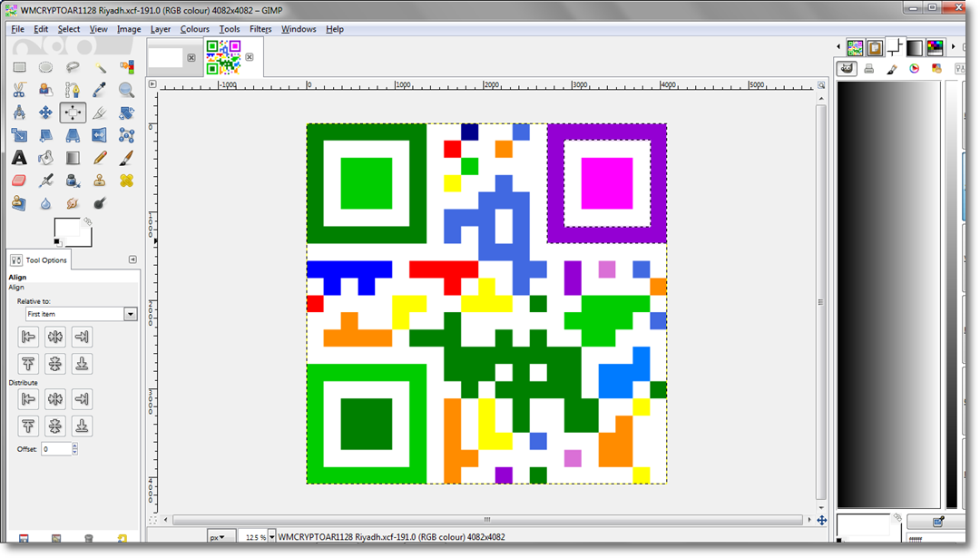Open the image menu triangle above ruler
This screenshot has height=558, width=980.
point(152,83)
